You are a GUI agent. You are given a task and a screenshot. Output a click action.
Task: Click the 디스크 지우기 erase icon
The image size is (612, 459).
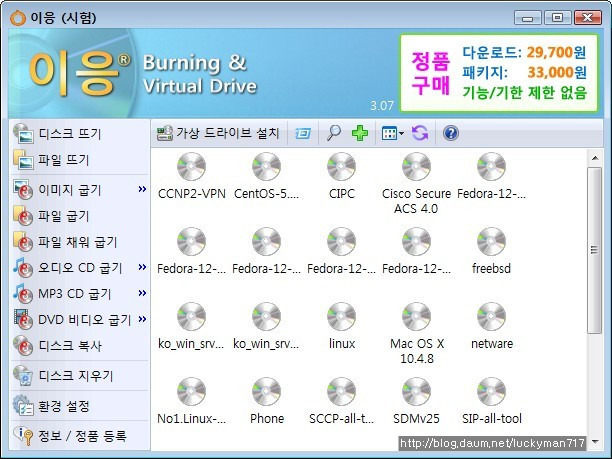[23, 375]
